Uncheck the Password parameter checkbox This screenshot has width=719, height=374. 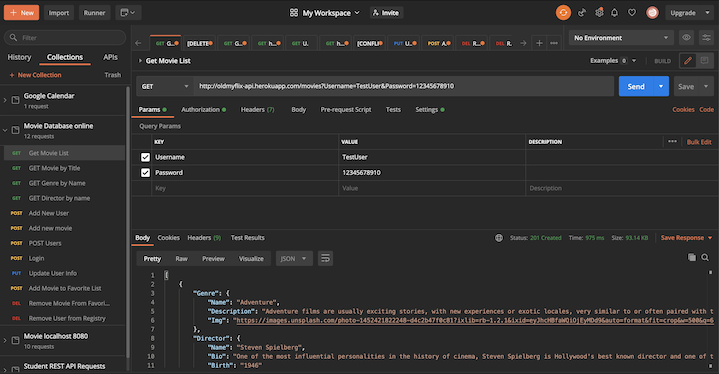[145, 173]
